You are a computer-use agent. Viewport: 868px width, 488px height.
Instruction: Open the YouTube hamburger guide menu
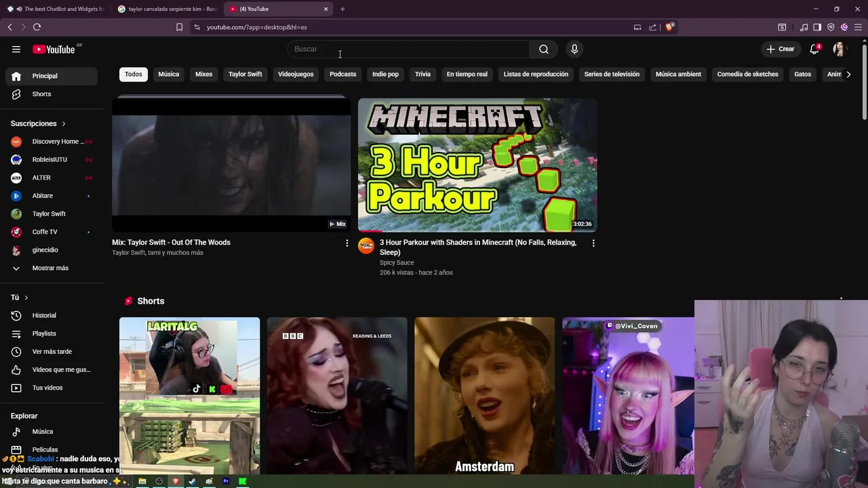coord(16,49)
